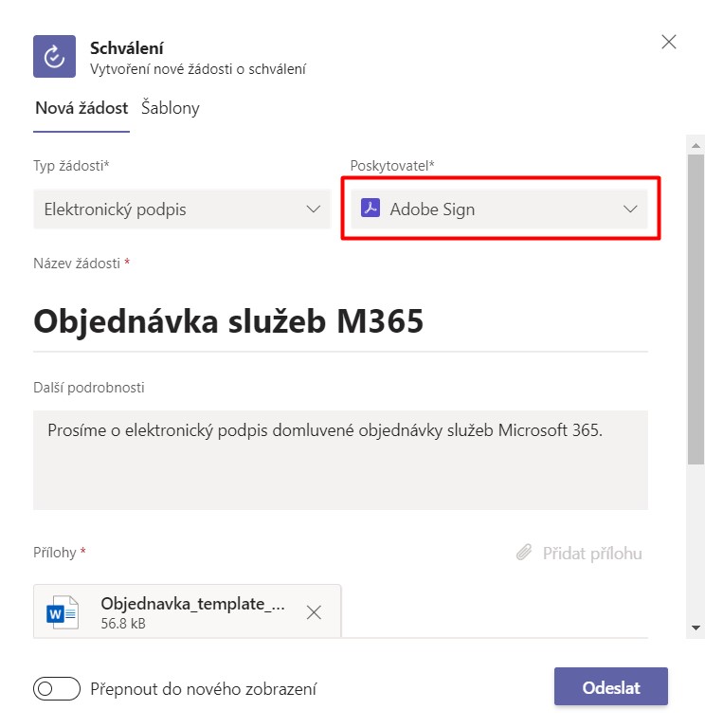Remove the Objednavka_template attachment

314,612
